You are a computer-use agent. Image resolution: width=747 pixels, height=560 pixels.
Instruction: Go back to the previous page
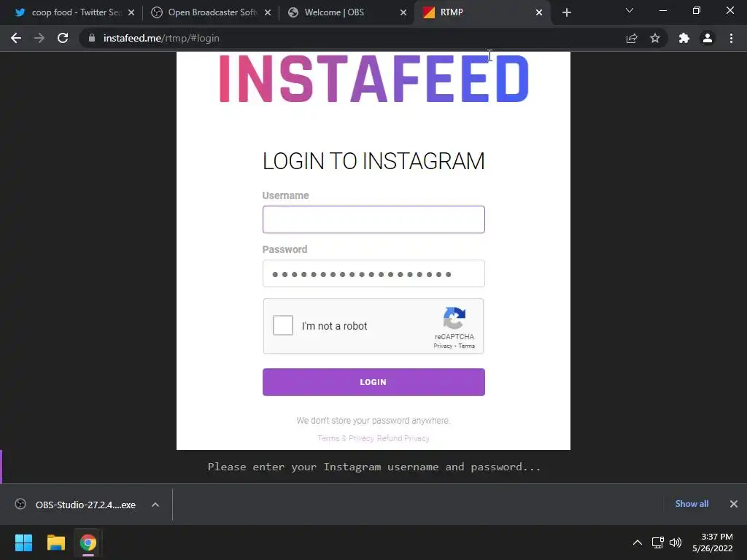pyautogui.click(x=16, y=38)
